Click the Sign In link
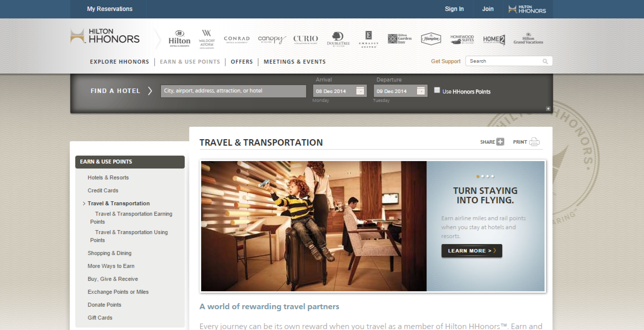This screenshot has height=330, width=644. 454,9
